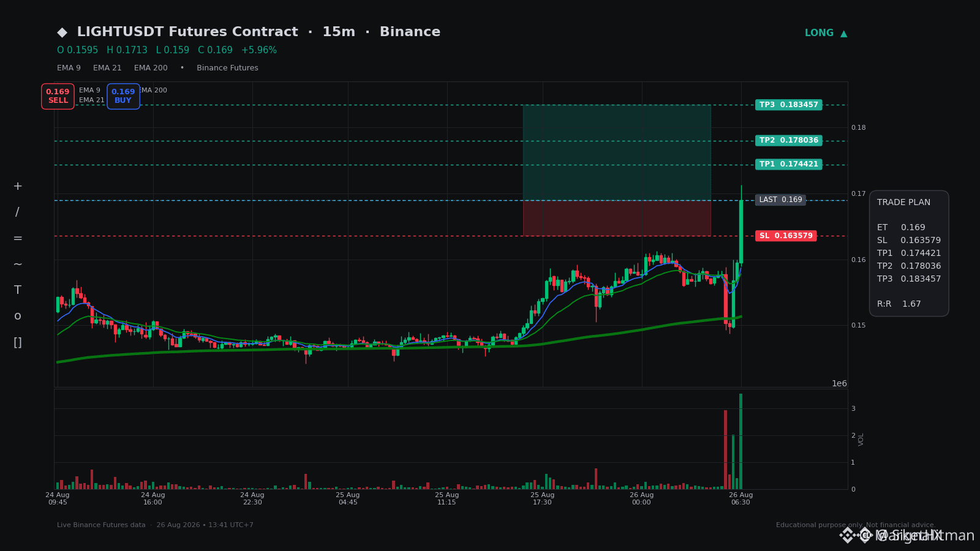This screenshot has width=980, height=551.
Task: Click the R:R 1.67 row
Action: pos(899,304)
